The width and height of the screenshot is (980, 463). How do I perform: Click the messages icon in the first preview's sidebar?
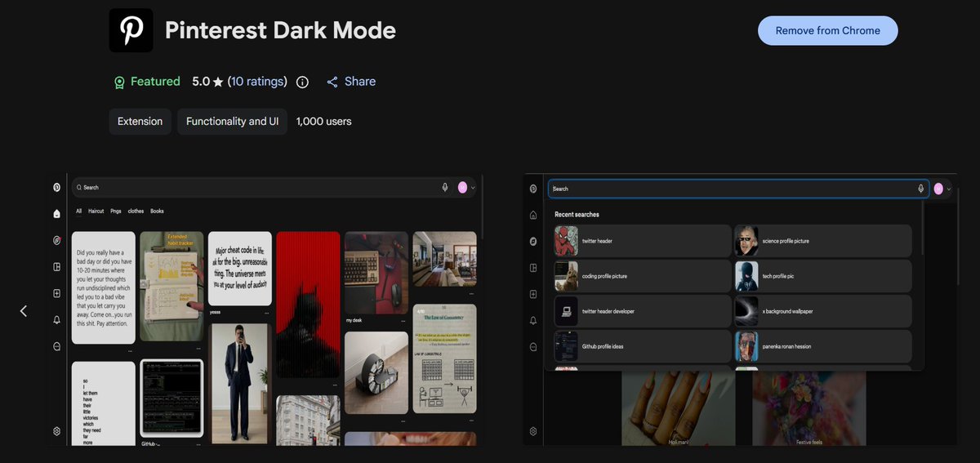click(56, 346)
